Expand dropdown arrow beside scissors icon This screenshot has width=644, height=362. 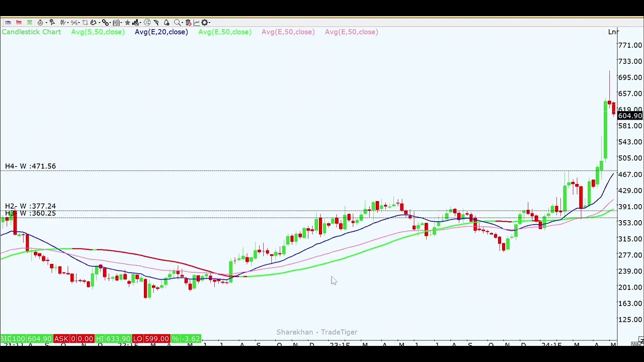[x=79, y=23]
